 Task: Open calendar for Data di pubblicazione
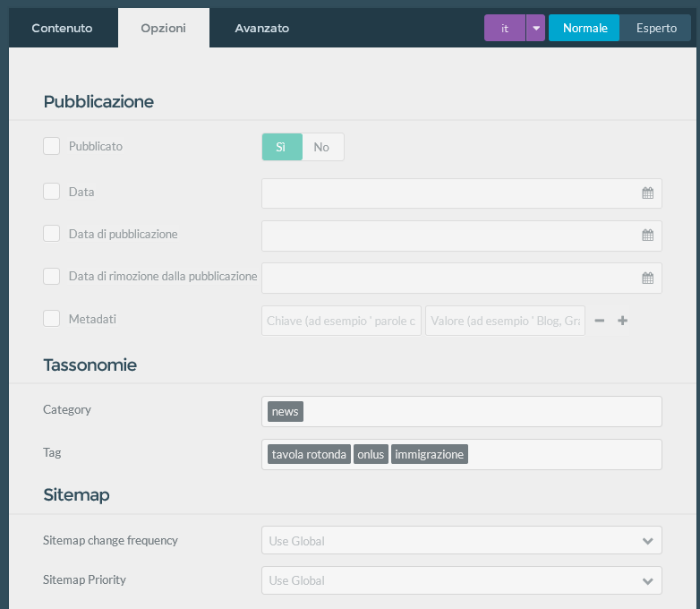pyautogui.click(x=647, y=235)
